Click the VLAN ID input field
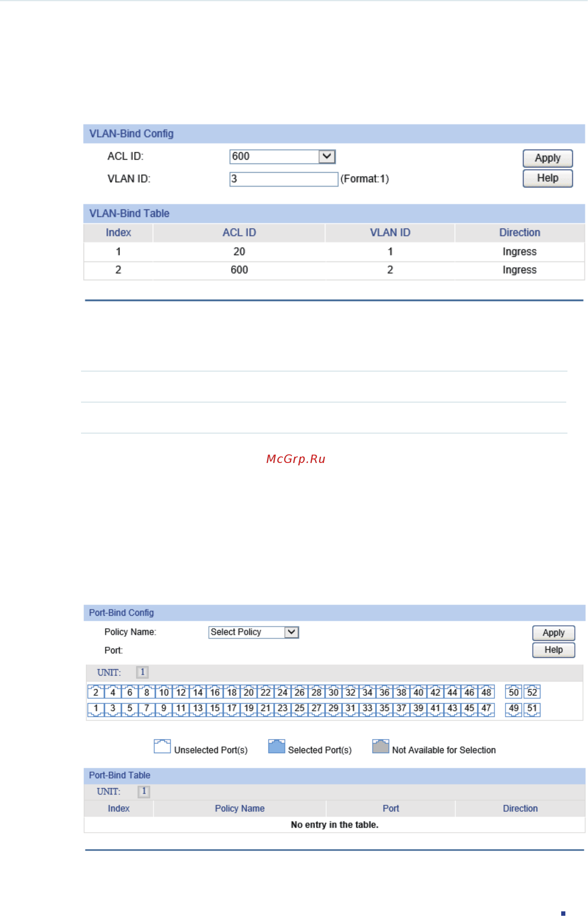The width and height of the screenshot is (588, 917). tap(284, 179)
